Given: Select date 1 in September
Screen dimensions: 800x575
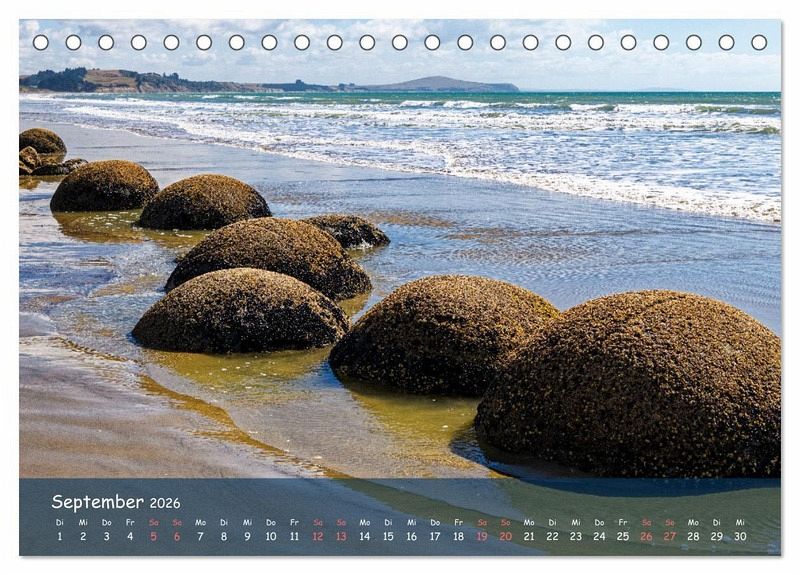Looking at the screenshot, I should coord(60,537).
